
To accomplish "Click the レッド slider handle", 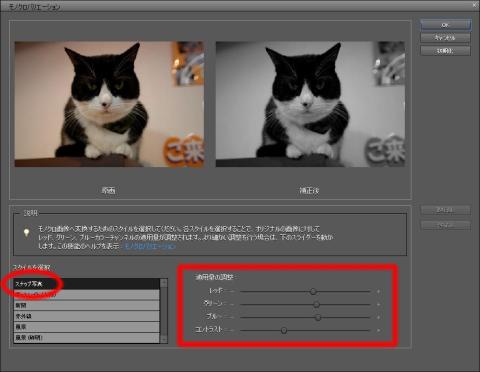I will click(x=313, y=291).
